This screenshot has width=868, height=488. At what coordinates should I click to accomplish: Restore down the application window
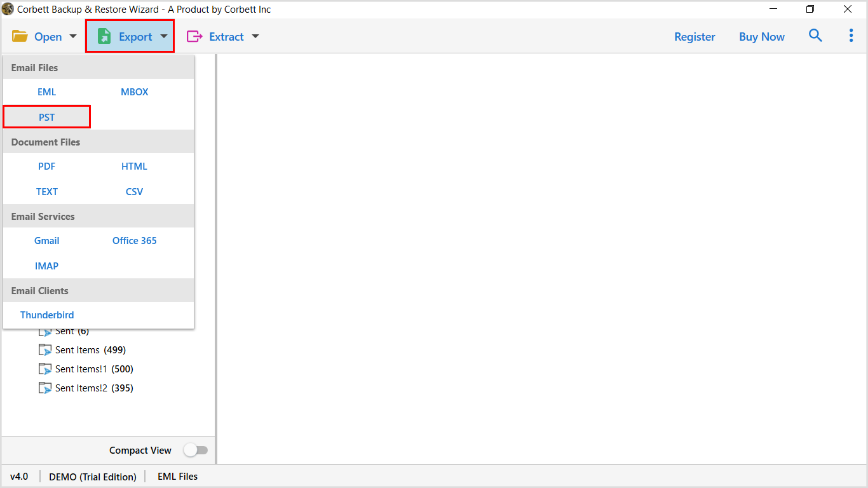(x=810, y=9)
